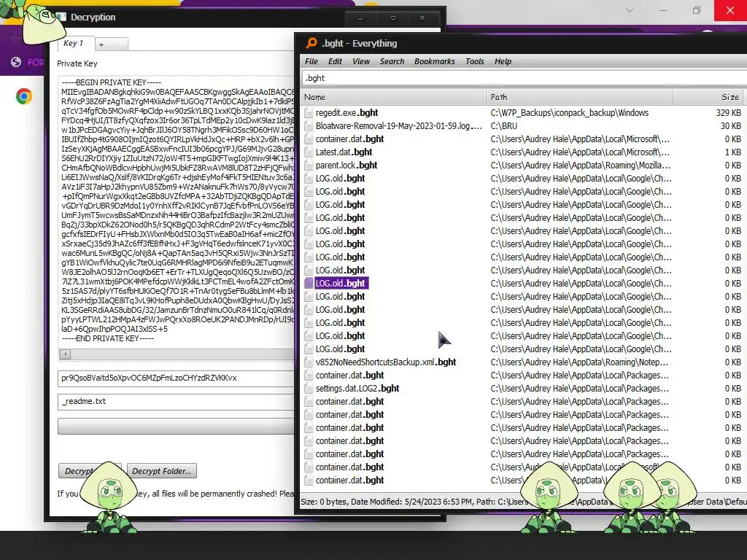This screenshot has height=560, width=747.
Task: Open the Bookmarks menu in Everything
Action: click(435, 61)
